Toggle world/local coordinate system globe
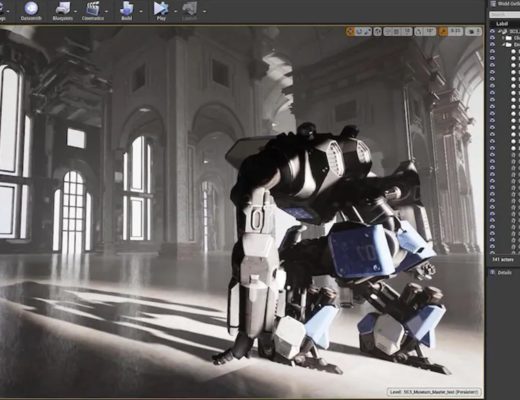The image size is (520, 400). coord(377,32)
